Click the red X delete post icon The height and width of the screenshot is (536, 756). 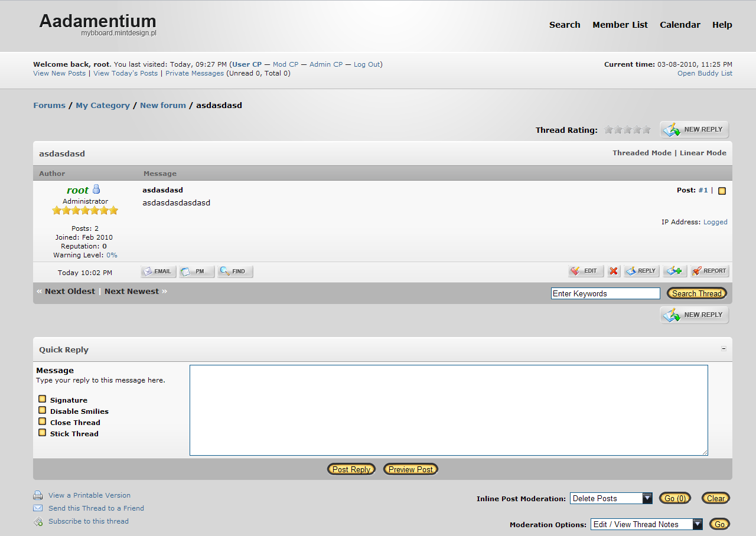[x=614, y=271]
